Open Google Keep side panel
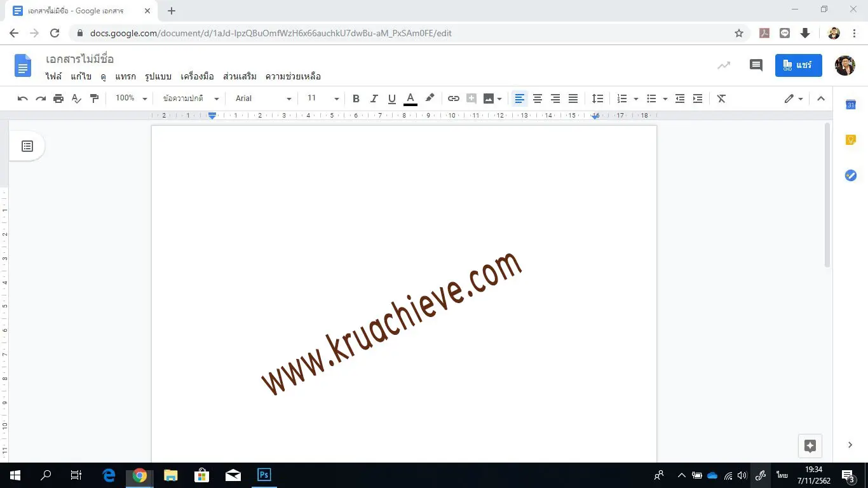Image resolution: width=868 pixels, height=488 pixels. pos(851,140)
